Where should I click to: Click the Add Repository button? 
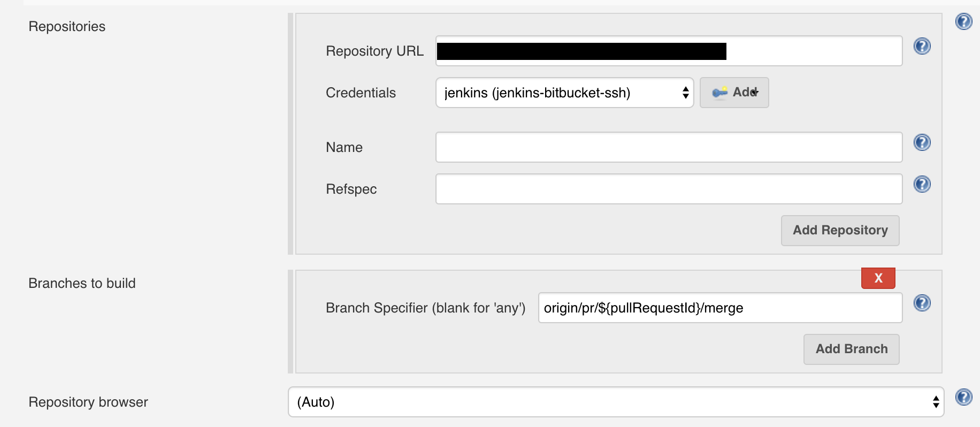pyautogui.click(x=840, y=231)
